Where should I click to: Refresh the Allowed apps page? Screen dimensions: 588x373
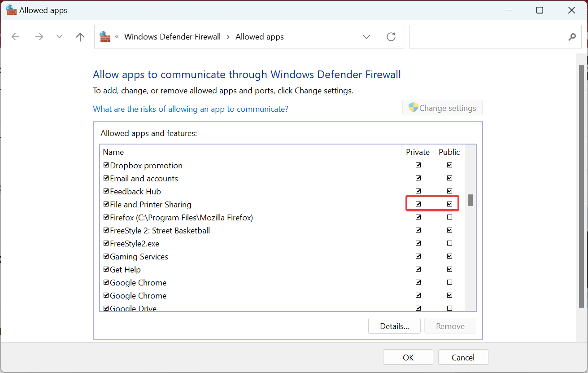[x=391, y=37]
